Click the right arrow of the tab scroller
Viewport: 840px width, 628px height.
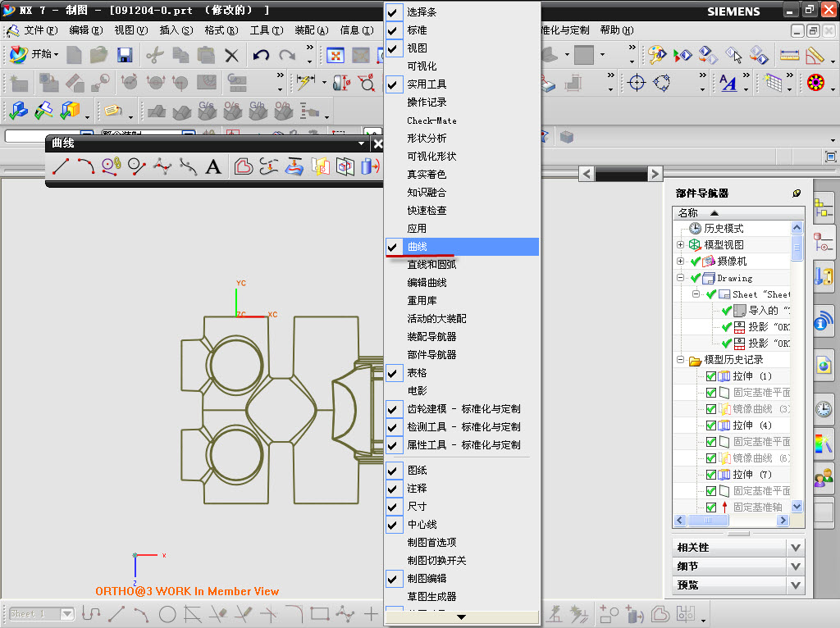[655, 174]
